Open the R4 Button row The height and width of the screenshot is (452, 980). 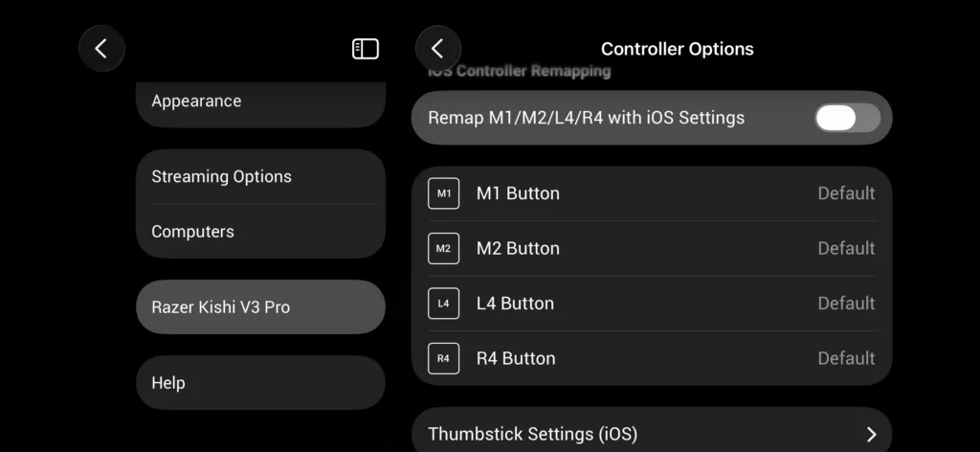point(651,358)
